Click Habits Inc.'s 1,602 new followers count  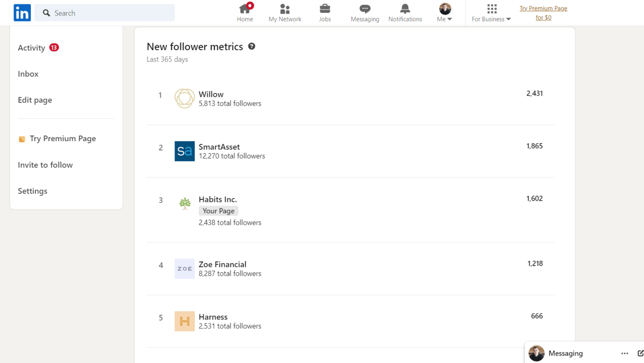click(x=534, y=198)
